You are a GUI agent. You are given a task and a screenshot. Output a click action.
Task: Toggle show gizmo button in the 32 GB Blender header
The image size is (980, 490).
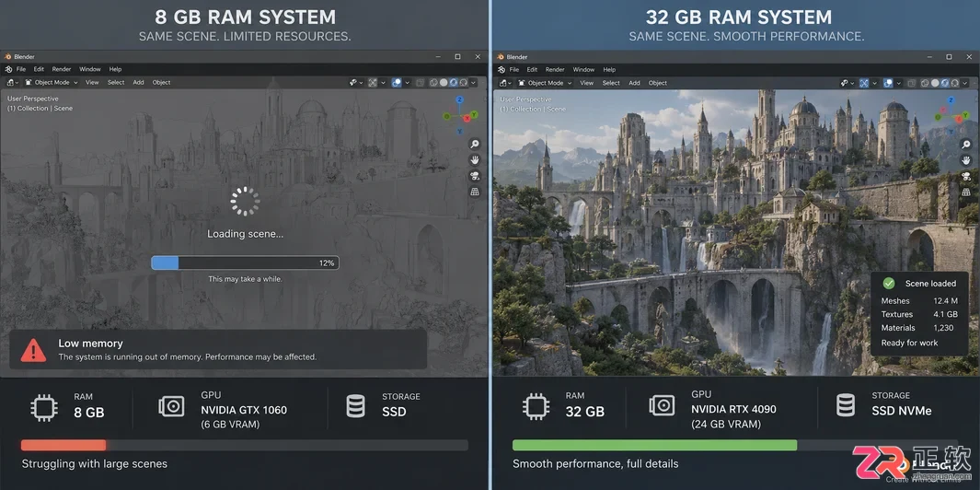864,83
